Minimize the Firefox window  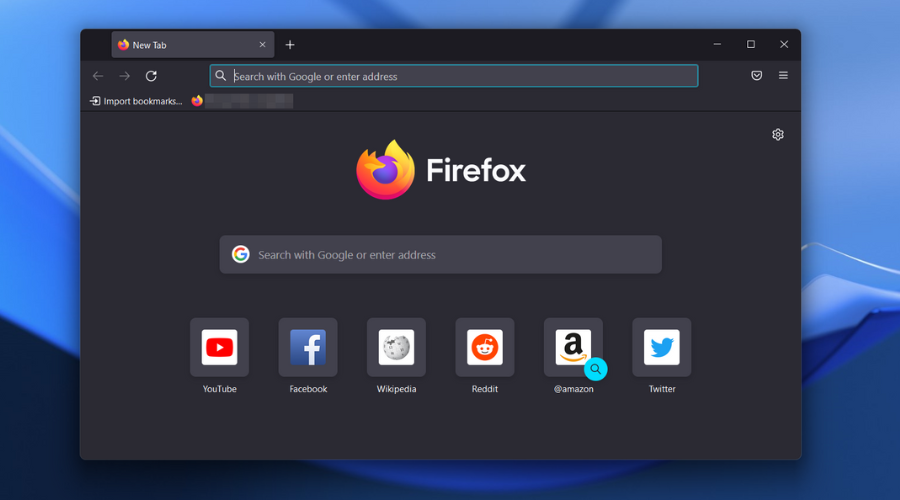[717, 44]
